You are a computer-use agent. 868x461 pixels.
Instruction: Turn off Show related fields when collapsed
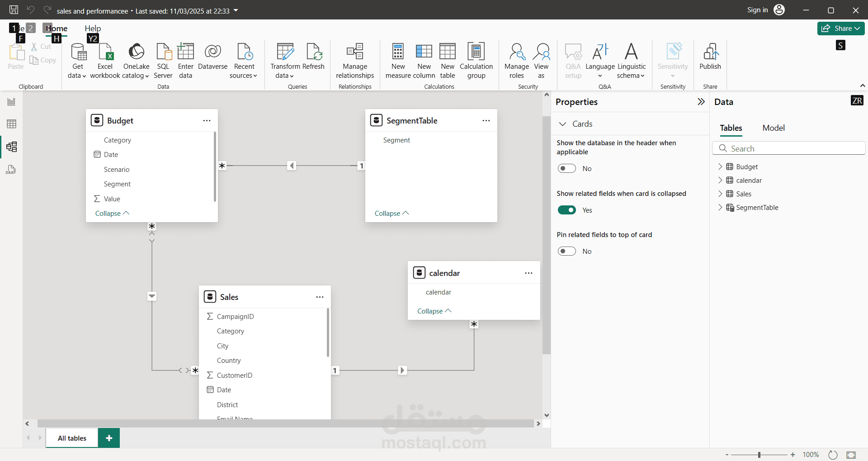[x=567, y=210]
